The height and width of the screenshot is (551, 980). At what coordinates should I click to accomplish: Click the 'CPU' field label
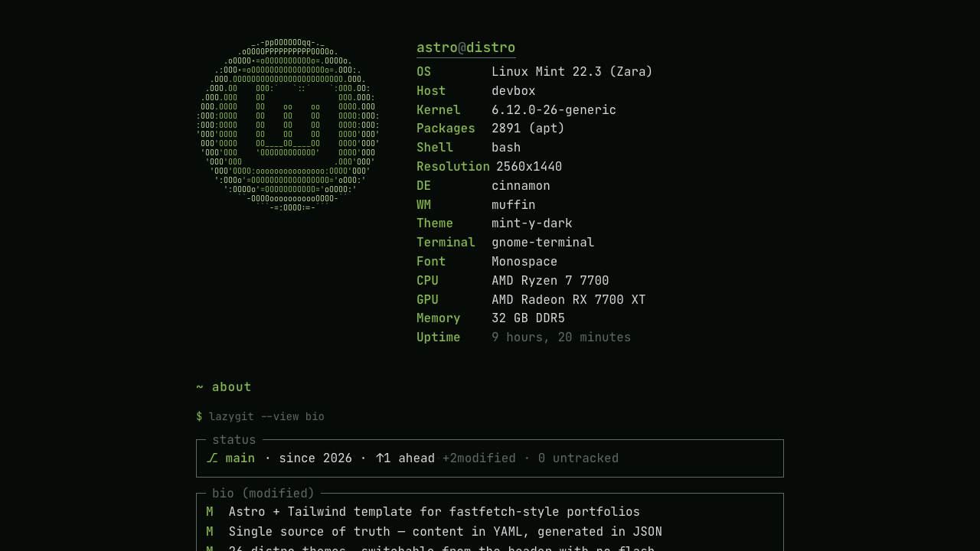pyautogui.click(x=427, y=281)
